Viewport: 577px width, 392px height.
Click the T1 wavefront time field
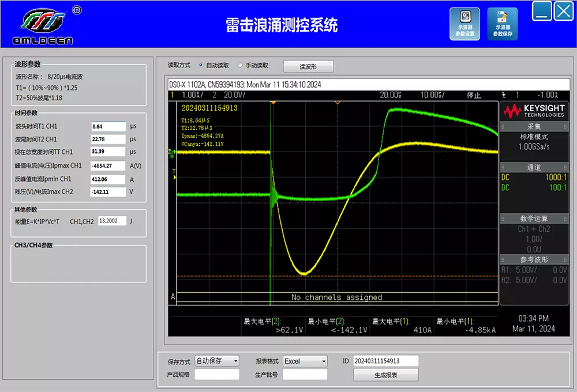pos(108,126)
